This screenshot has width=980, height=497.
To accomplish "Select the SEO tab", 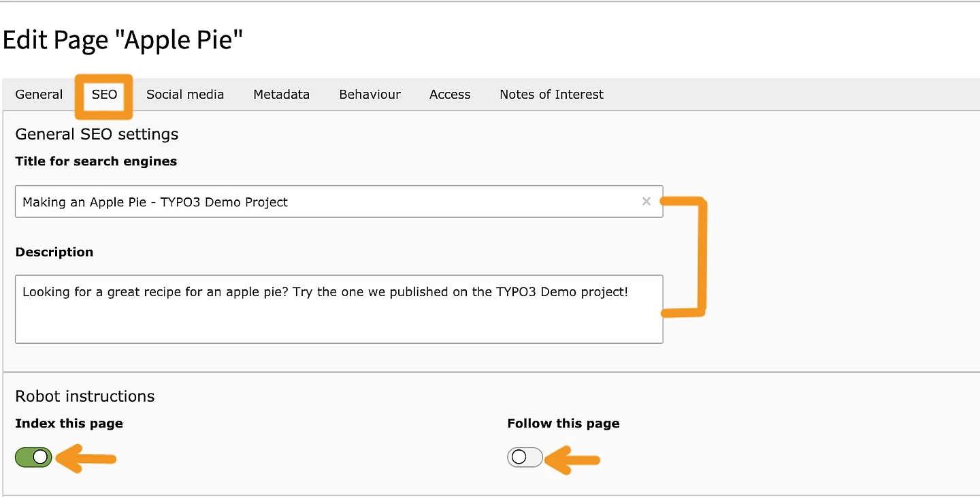I will click(104, 95).
